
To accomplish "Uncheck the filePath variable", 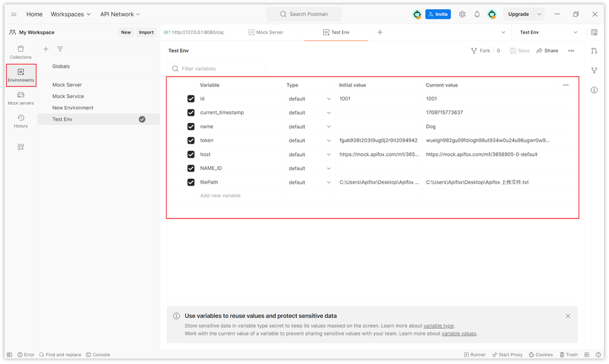I will [x=191, y=182].
